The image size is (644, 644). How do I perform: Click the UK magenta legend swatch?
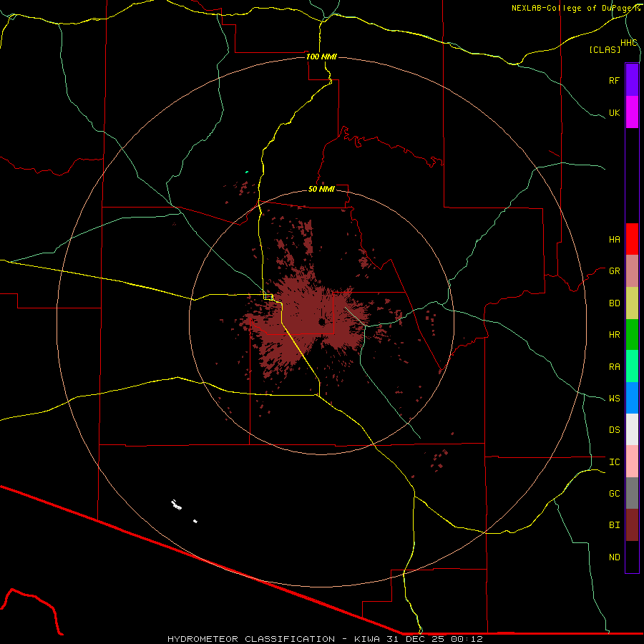click(632, 112)
